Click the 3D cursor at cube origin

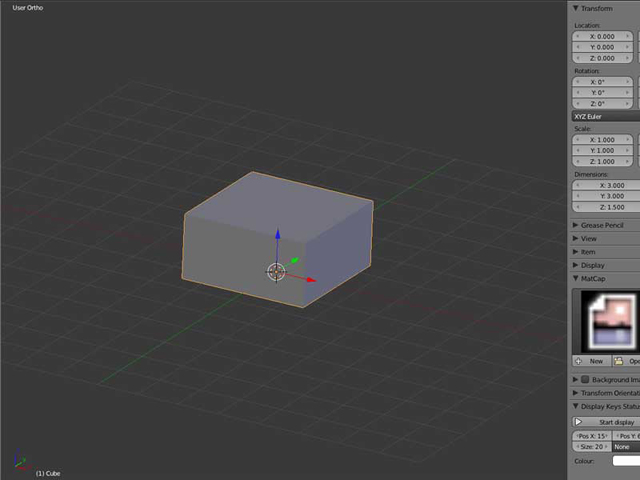click(x=276, y=271)
